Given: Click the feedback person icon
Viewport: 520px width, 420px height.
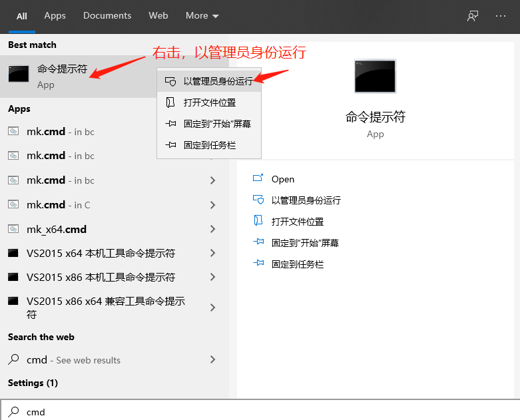Looking at the screenshot, I should [473, 16].
